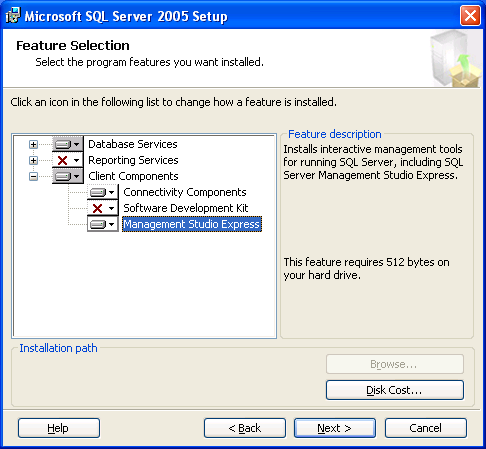The height and width of the screenshot is (449, 486).
Task: Select Connectivity Components in feature tree
Action: pos(185,192)
